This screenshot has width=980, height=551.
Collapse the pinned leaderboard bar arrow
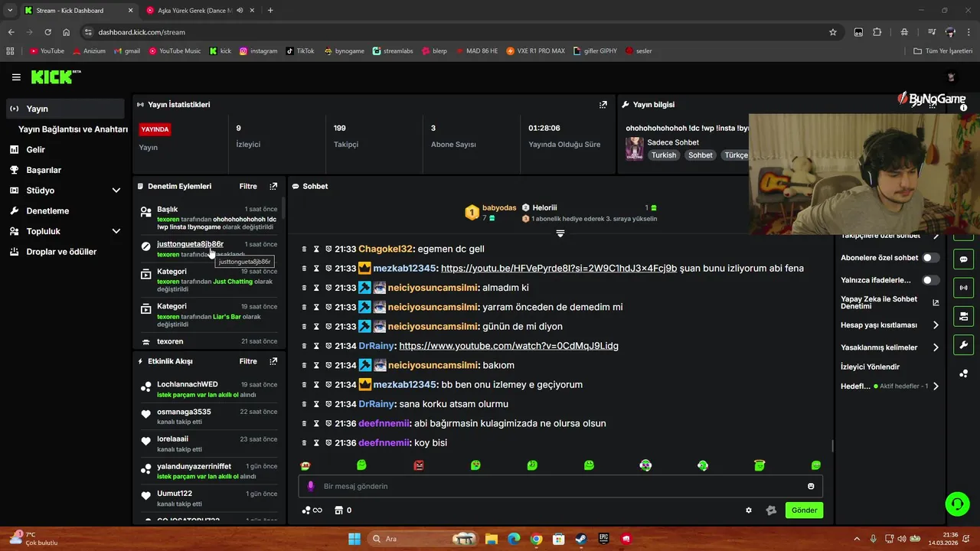[x=560, y=233]
